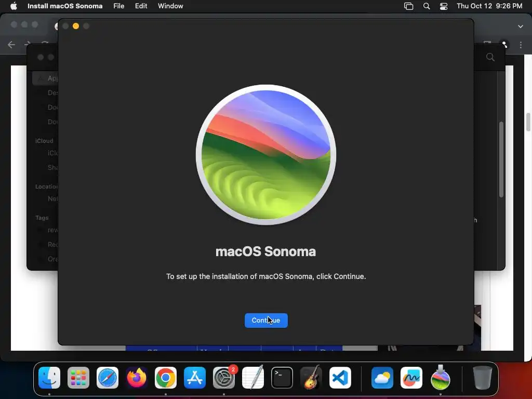This screenshot has width=532, height=399.
Task: Click the date and time clock
Action: tap(489, 6)
